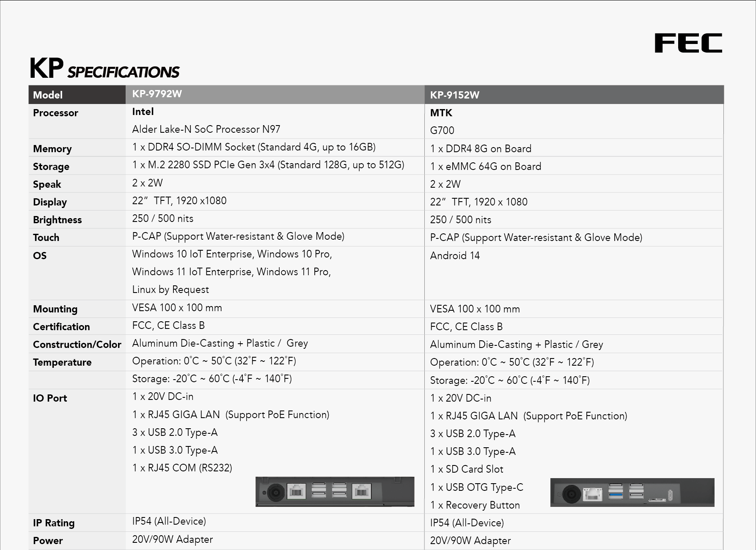The height and width of the screenshot is (550, 756).
Task: Select the M.2 2280 SSD PCIe storage value
Action: click(268, 165)
